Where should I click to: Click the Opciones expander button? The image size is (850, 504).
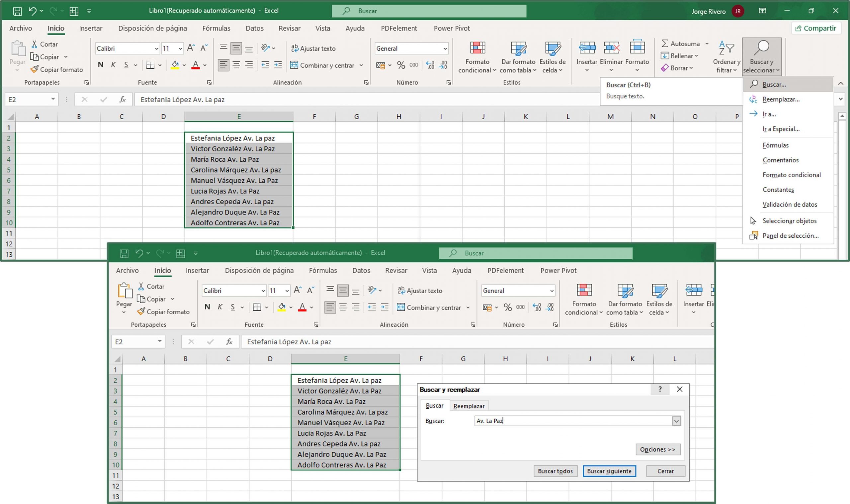pyautogui.click(x=658, y=449)
